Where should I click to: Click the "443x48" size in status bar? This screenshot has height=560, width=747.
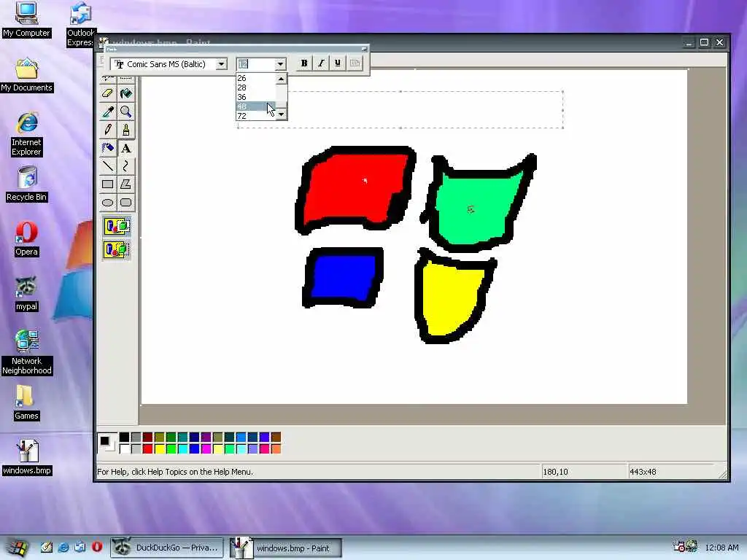(643, 472)
